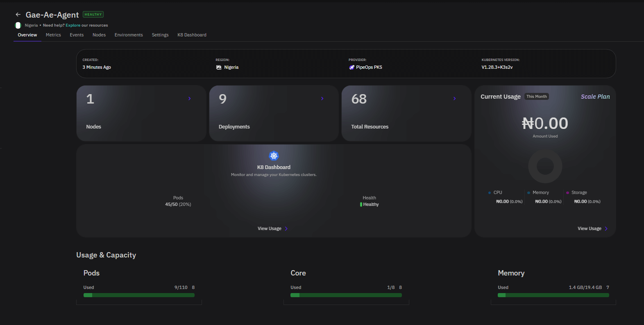Click the region image icon beside Nigeria

click(219, 68)
